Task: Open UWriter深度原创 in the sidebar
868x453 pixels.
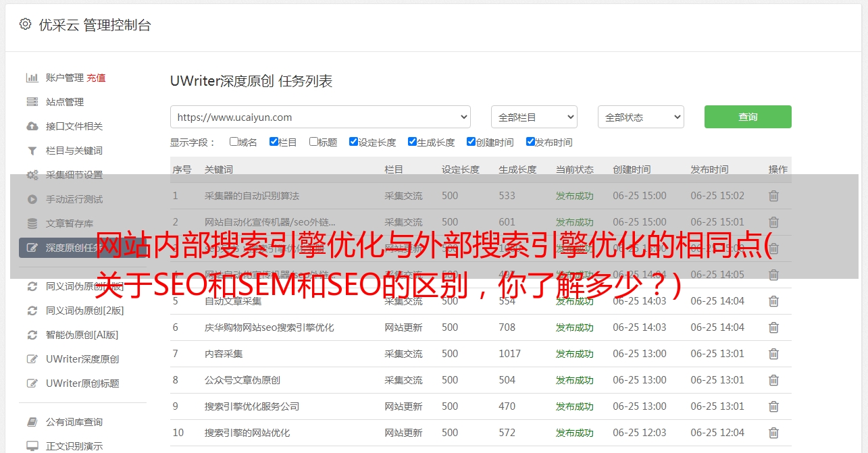Action: click(x=82, y=359)
